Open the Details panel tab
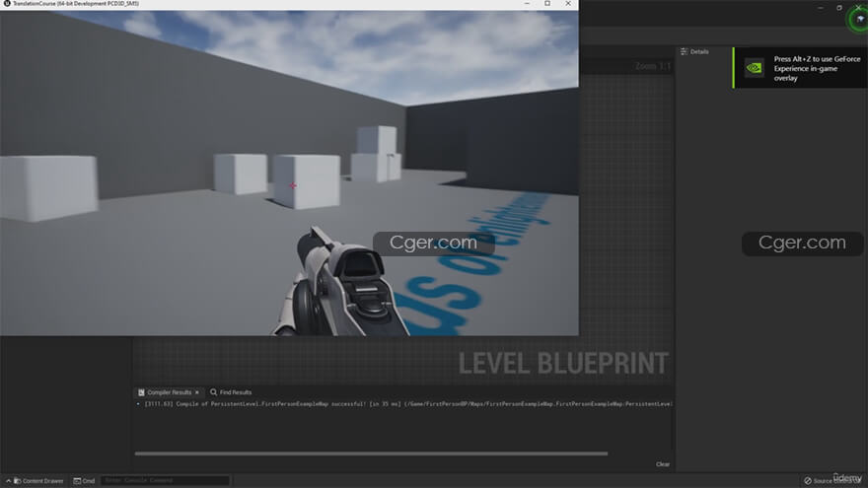This screenshot has width=868, height=488. (x=698, y=51)
